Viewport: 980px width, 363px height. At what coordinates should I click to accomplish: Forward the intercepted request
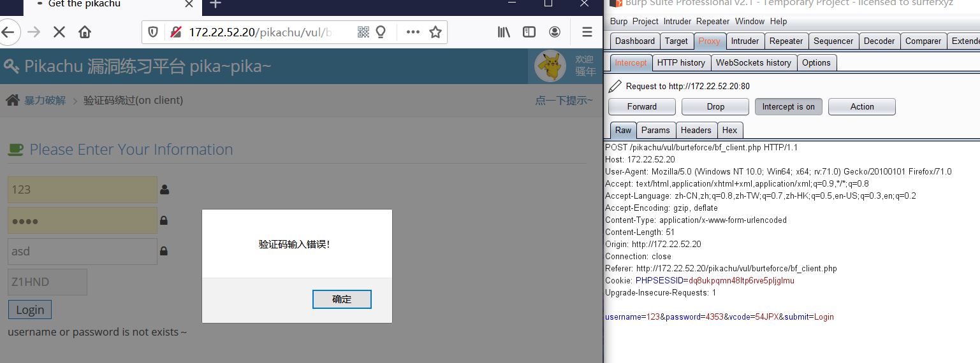tap(642, 106)
